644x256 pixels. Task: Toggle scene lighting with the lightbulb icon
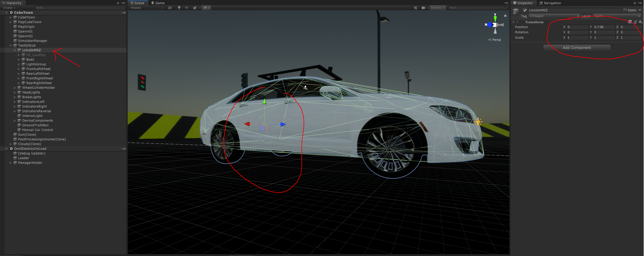click(x=179, y=8)
